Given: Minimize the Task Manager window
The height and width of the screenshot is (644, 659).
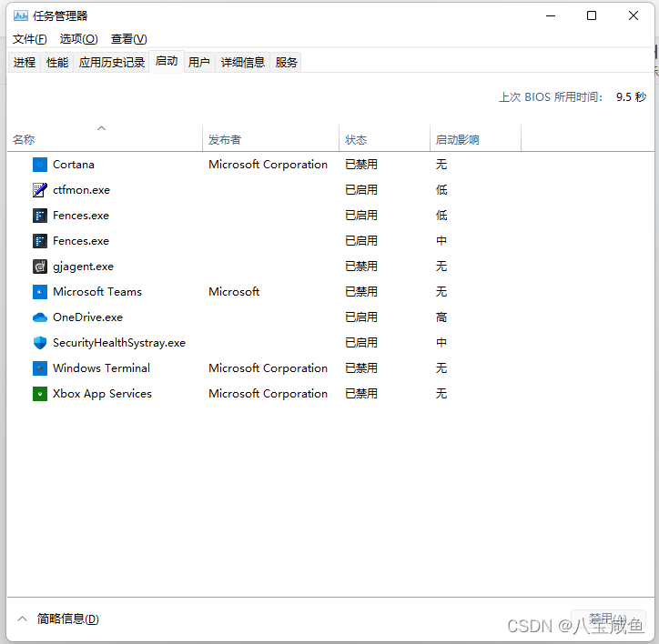Looking at the screenshot, I should coord(551,16).
